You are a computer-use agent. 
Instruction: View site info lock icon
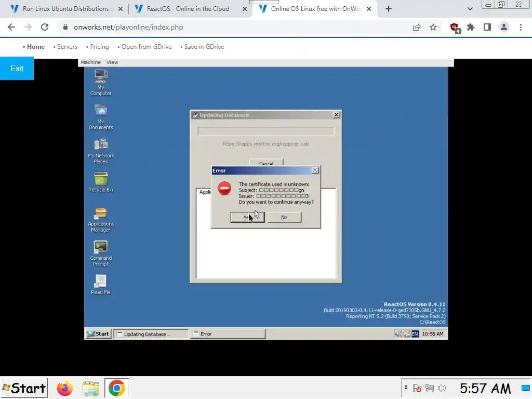tap(65, 27)
